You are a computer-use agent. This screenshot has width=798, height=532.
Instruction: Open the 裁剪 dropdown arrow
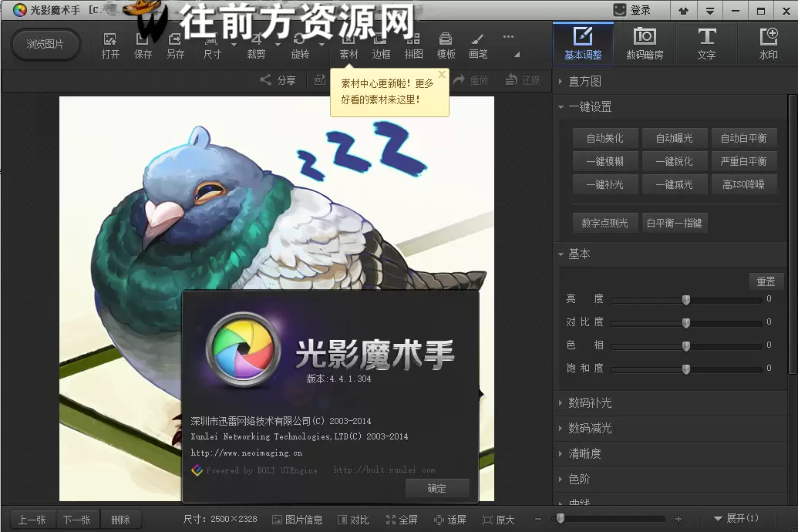pyautogui.click(x=278, y=44)
